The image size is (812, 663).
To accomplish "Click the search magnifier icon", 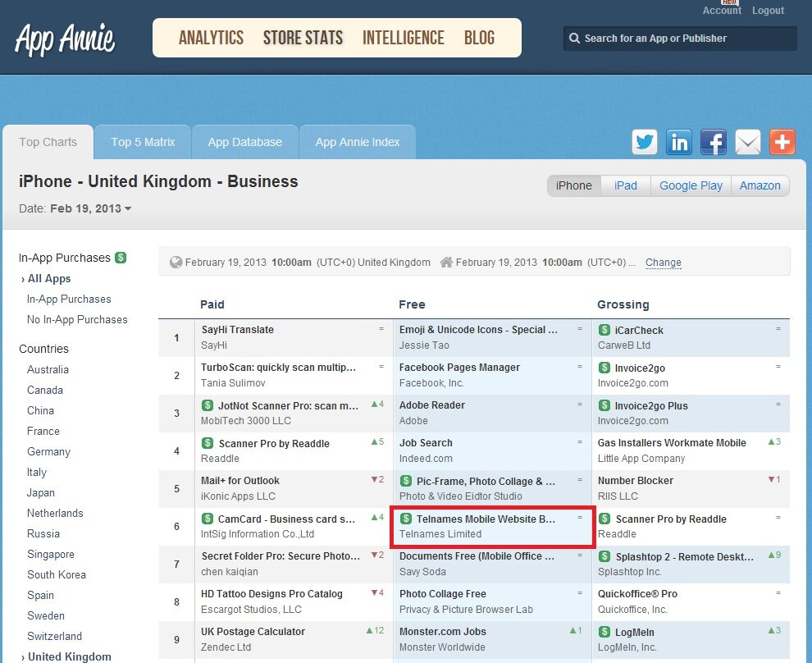I will click(574, 39).
